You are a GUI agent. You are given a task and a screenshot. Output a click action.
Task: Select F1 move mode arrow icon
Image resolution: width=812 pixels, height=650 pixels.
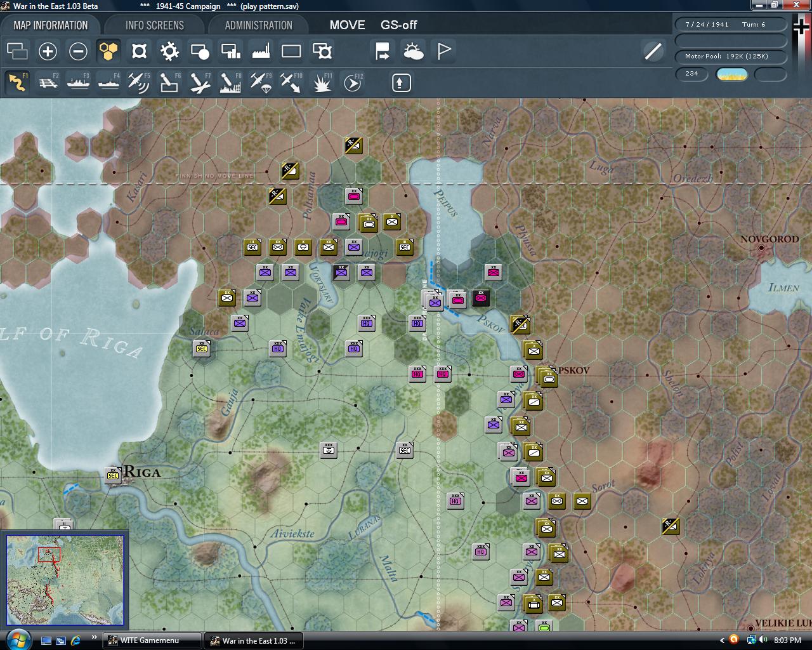[17, 83]
